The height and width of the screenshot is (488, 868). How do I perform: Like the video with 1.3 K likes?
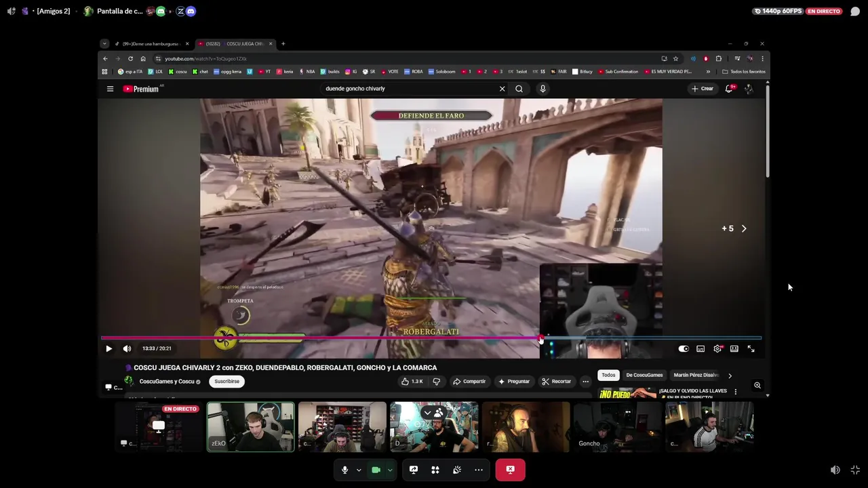[413, 382]
